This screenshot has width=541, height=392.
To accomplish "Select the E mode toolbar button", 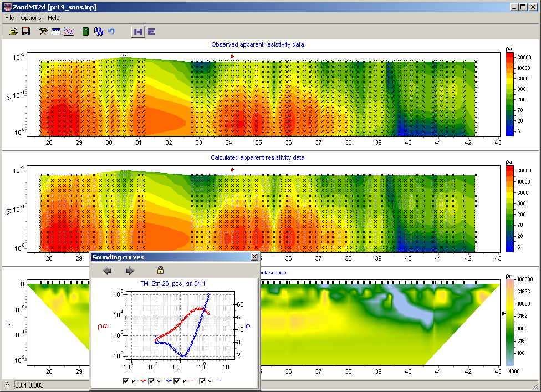I will pyautogui.click(x=151, y=32).
